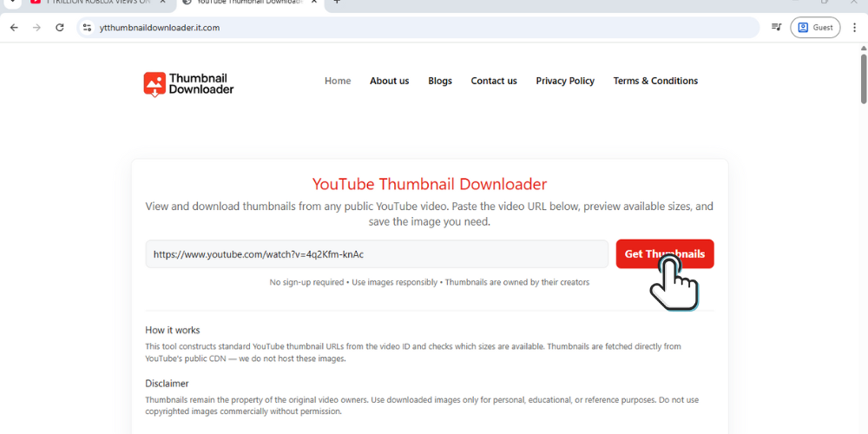Screen dimensions: 868x434
Task: Click the browser Back arrow
Action: [x=14, y=27]
